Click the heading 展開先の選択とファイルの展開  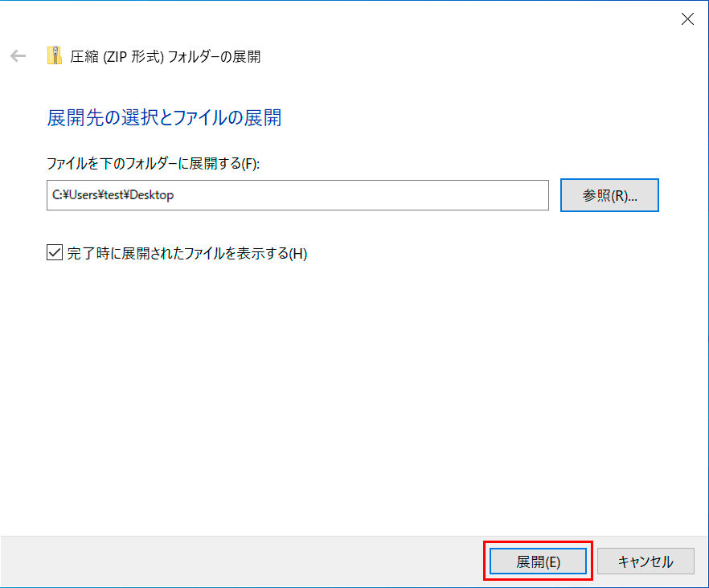click(164, 118)
